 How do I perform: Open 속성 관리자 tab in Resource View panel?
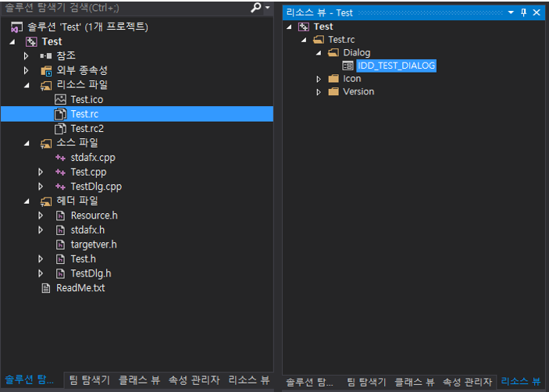[468, 382]
